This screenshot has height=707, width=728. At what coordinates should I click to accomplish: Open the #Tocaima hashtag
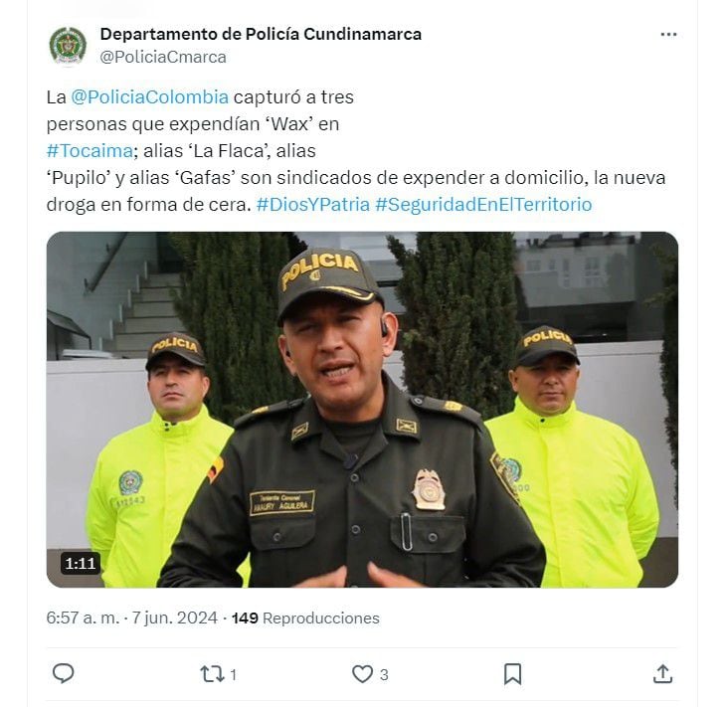click(90, 151)
